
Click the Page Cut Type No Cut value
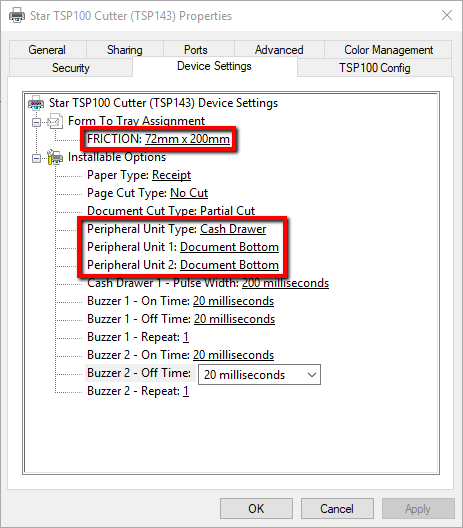pos(189,193)
